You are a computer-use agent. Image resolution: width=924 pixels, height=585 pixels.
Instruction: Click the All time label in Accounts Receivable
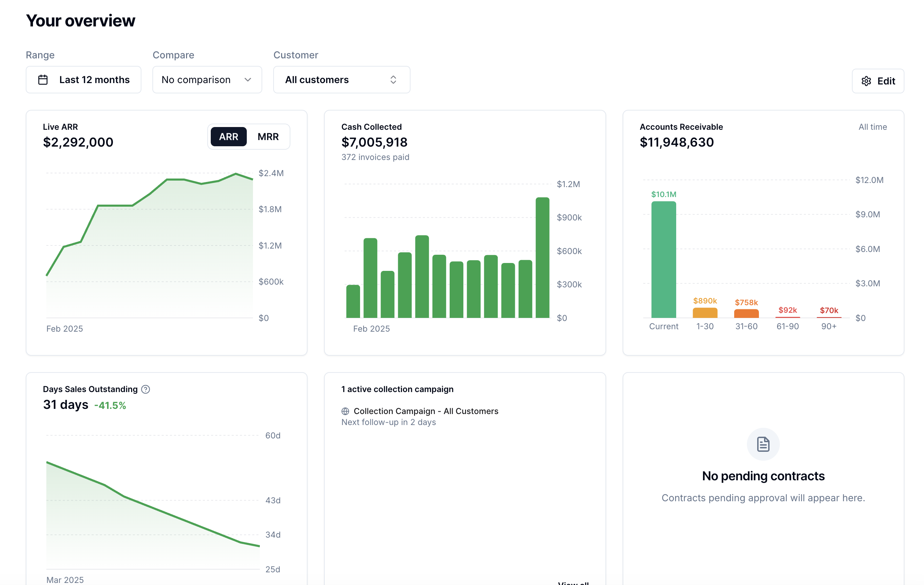(872, 127)
